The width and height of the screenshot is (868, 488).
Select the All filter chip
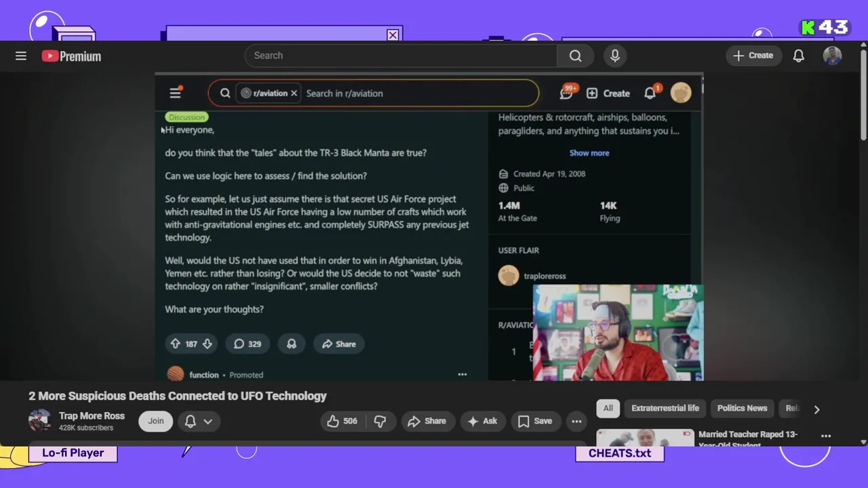pyautogui.click(x=608, y=408)
